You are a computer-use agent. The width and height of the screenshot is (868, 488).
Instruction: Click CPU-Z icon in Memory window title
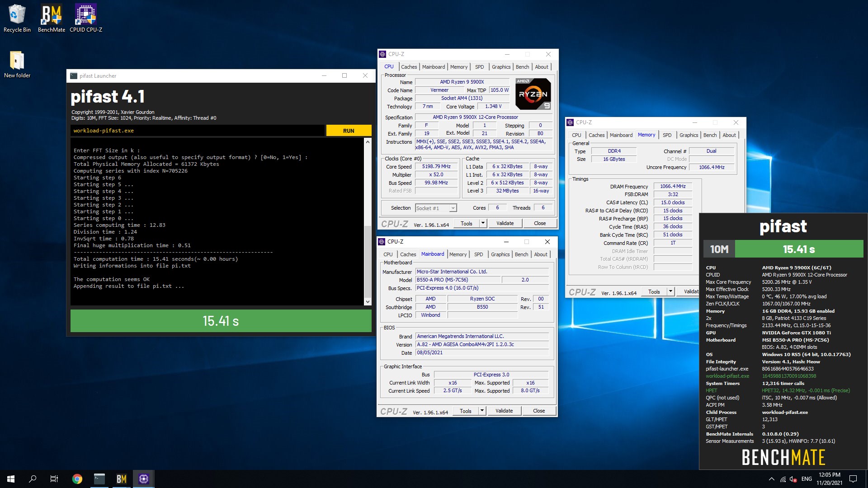tap(570, 122)
